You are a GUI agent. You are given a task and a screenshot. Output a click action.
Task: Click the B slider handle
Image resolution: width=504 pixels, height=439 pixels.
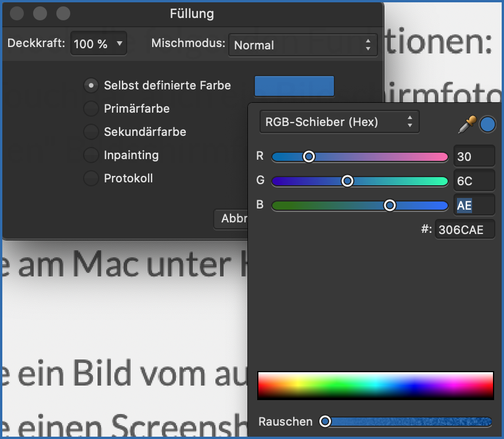click(389, 205)
